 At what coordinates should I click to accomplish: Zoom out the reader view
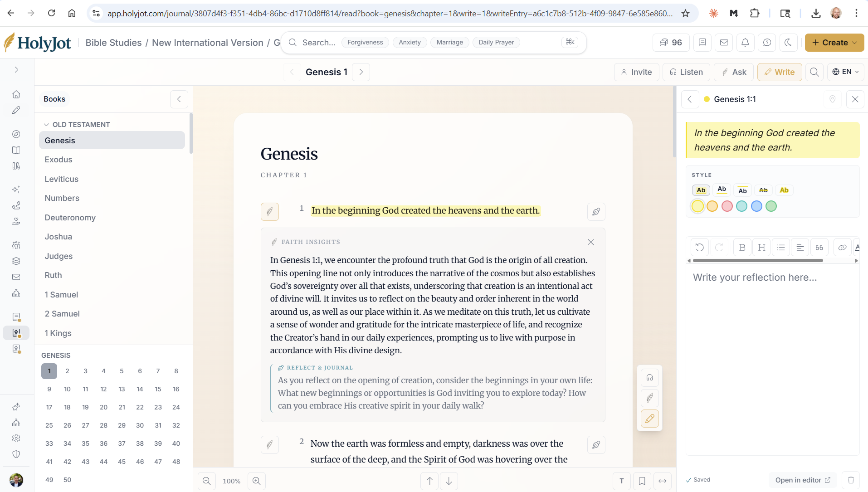click(x=207, y=481)
